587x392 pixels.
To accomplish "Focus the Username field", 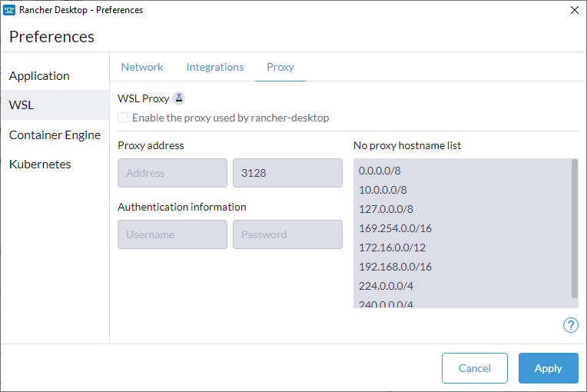I will click(172, 234).
